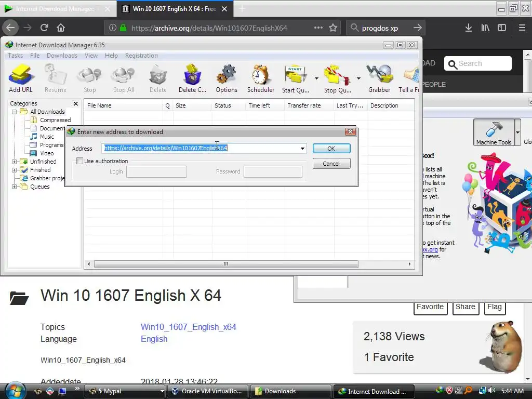Open View menu in IDM
This screenshot has width=532, height=399.
click(91, 55)
